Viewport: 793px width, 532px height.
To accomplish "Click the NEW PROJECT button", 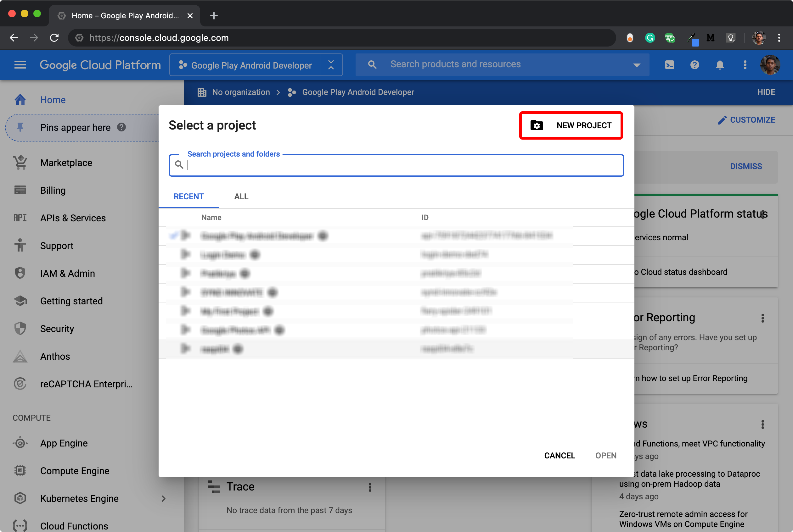I will click(571, 125).
